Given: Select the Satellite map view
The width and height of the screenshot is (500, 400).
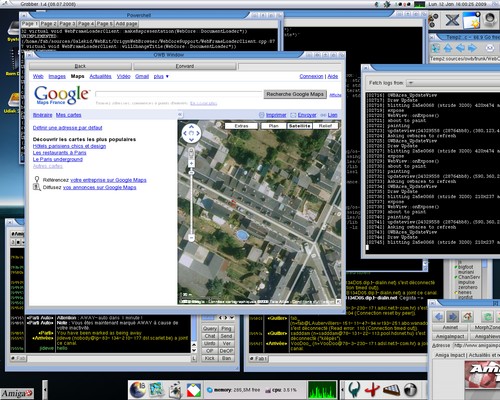Looking at the screenshot, I should click(299, 126).
